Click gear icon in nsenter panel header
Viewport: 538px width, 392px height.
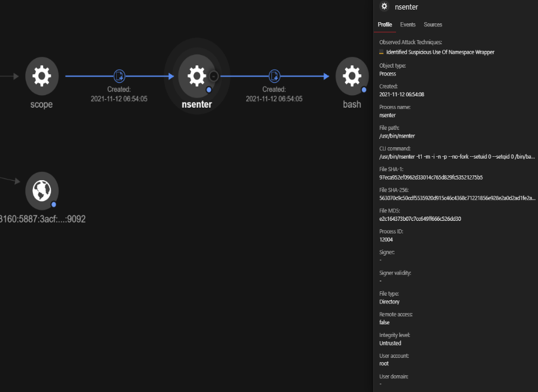tap(384, 6)
